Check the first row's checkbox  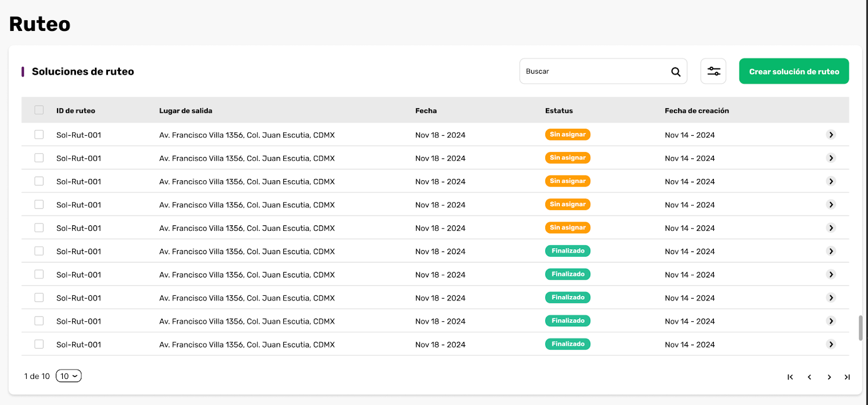39,135
